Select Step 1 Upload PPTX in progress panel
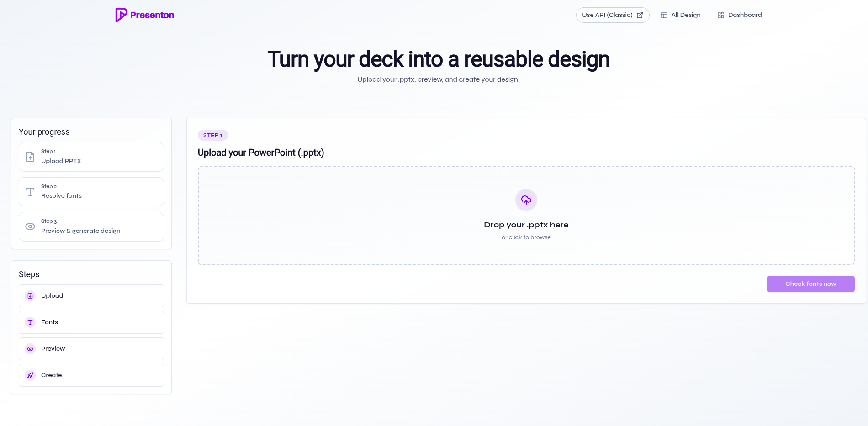The width and height of the screenshot is (868, 426). [91, 157]
